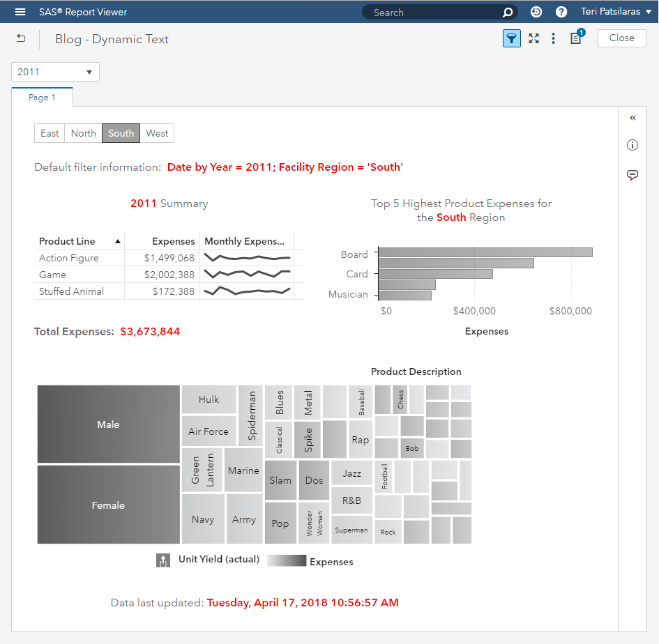Image resolution: width=659 pixels, height=644 pixels.
Task: Select the Bob treemap tile
Action: coord(412,448)
